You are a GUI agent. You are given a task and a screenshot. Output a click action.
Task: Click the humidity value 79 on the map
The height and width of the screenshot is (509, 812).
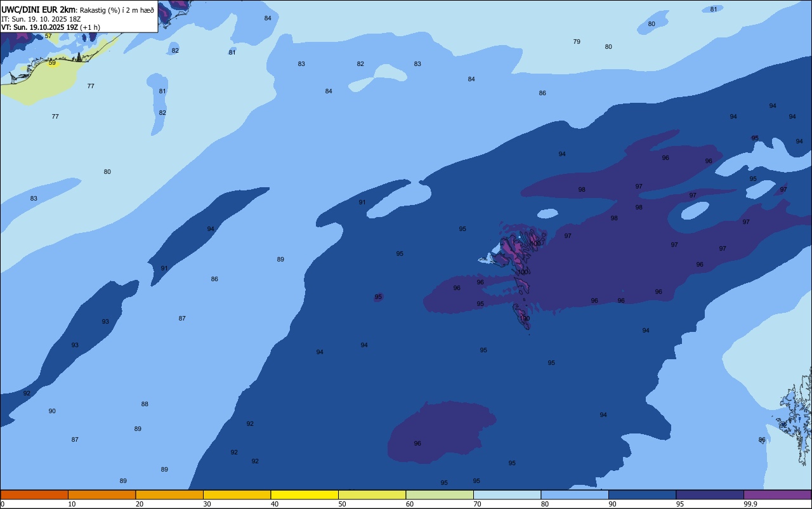coord(577,42)
